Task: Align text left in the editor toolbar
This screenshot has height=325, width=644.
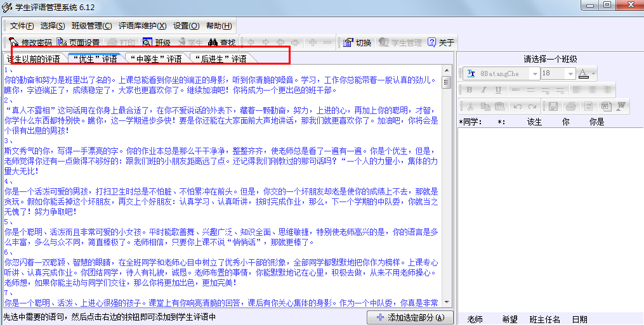Action: (x=577, y=89)
